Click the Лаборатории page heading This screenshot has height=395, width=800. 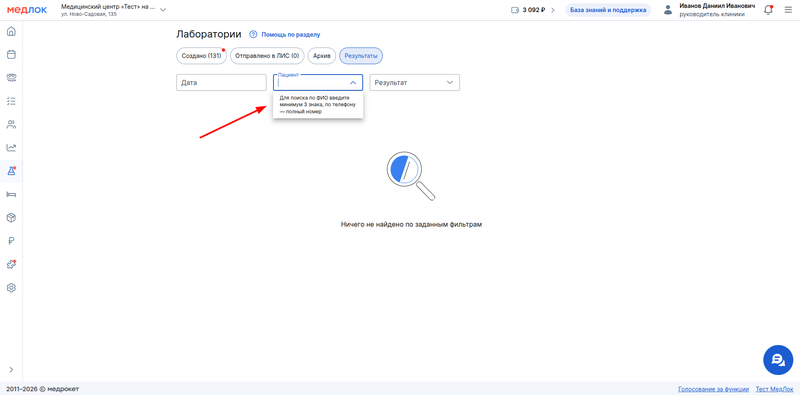209,35
